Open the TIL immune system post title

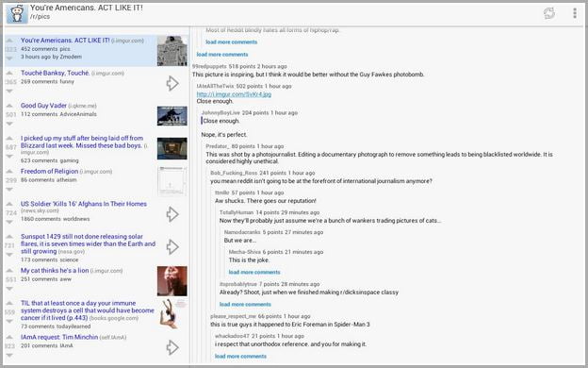(x=88, y=310)
